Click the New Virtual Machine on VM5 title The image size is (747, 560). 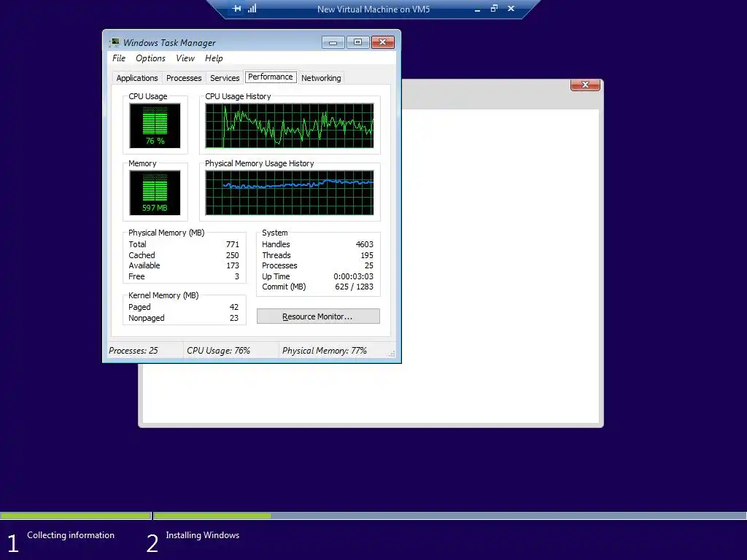(373, 9)
